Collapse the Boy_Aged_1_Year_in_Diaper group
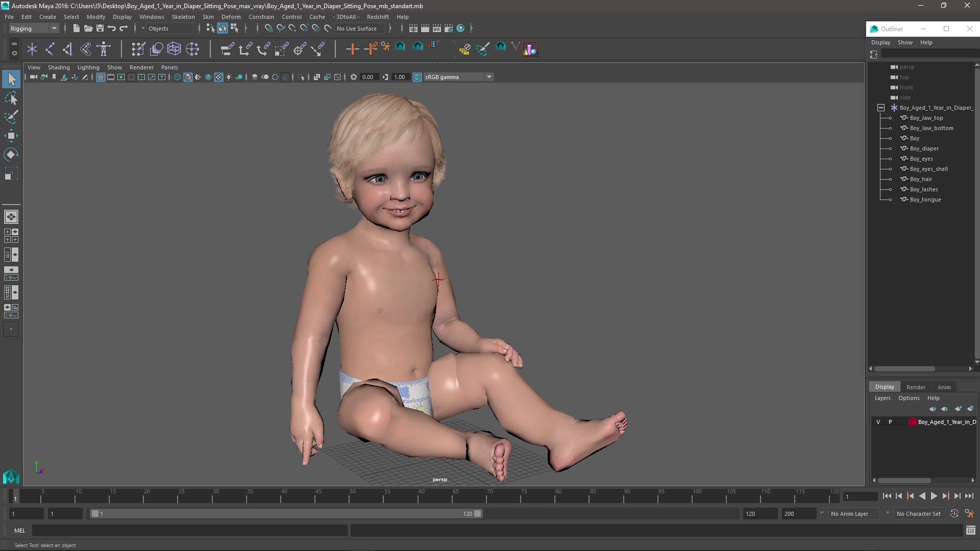This screenshot has height=551, width=980. pyautogui.click(x=881, y=108)
